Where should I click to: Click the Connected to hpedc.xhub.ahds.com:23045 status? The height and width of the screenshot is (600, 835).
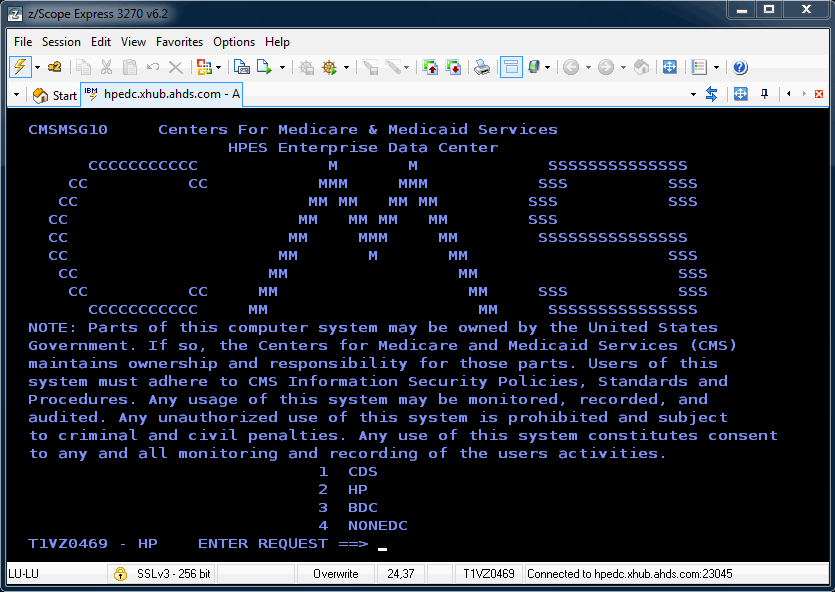[x=630, y=574]
